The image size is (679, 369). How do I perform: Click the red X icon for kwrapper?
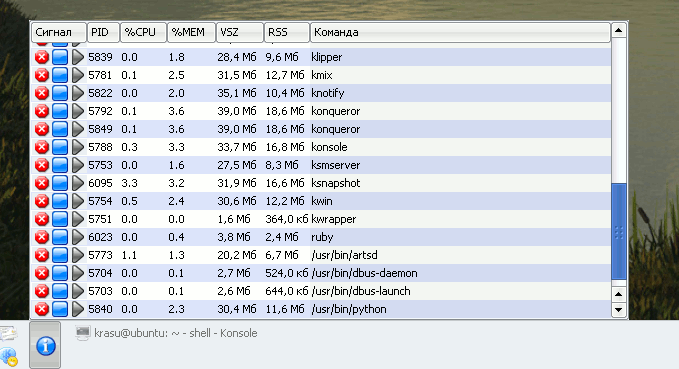42,219
